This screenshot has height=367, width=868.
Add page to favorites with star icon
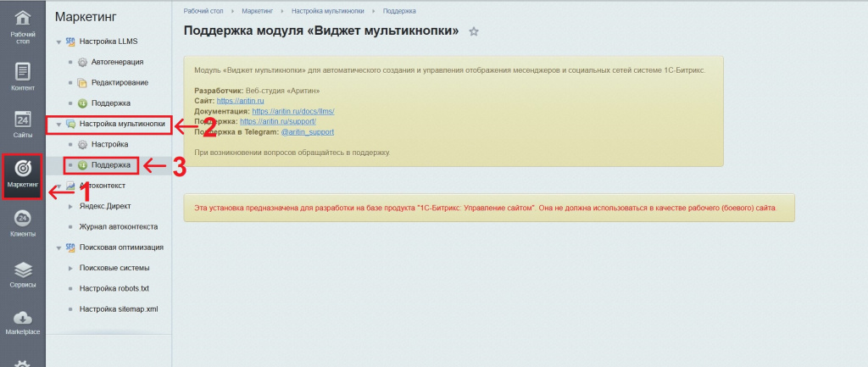473,31
